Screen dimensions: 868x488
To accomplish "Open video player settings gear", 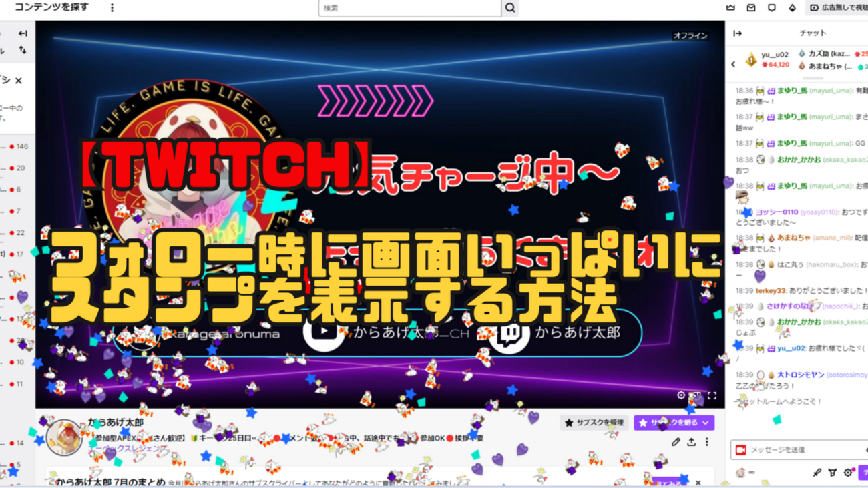I will pyautogui.click(x=681, y=395).
